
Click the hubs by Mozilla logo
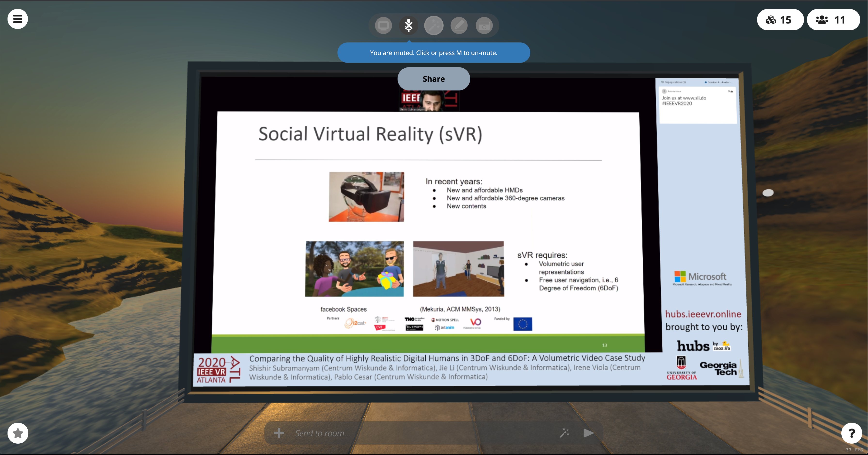coord(704,346)
